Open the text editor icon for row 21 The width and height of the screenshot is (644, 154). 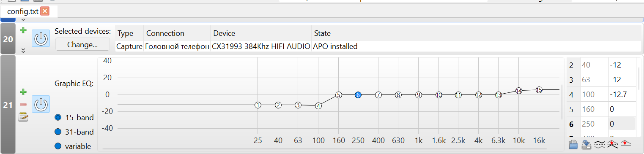click(x=23, y=117)
